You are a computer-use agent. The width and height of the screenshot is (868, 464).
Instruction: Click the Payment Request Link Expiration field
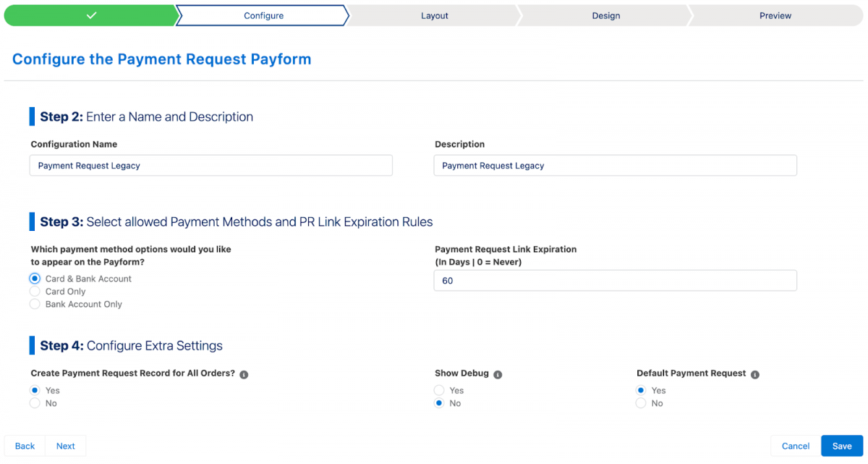615,280
